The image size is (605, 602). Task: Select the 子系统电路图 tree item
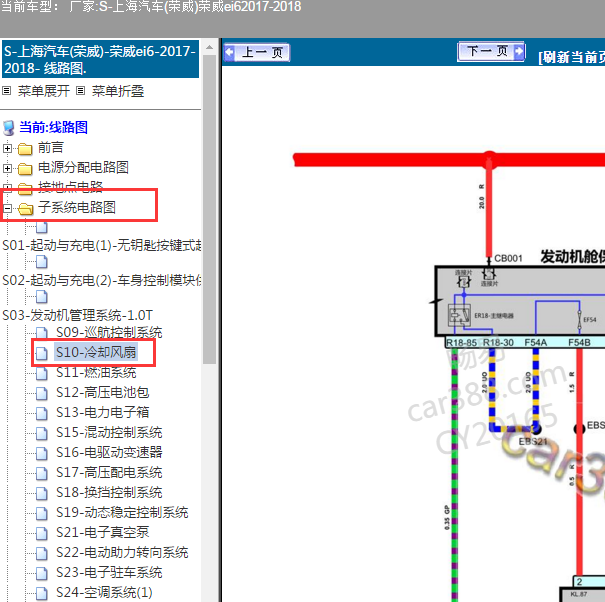[x=76, y=207]
